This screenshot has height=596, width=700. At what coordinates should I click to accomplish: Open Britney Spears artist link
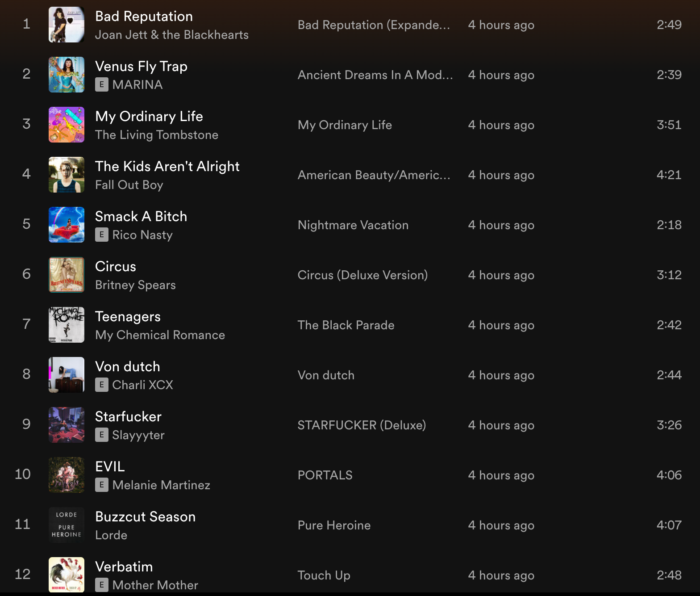[135, 285]
